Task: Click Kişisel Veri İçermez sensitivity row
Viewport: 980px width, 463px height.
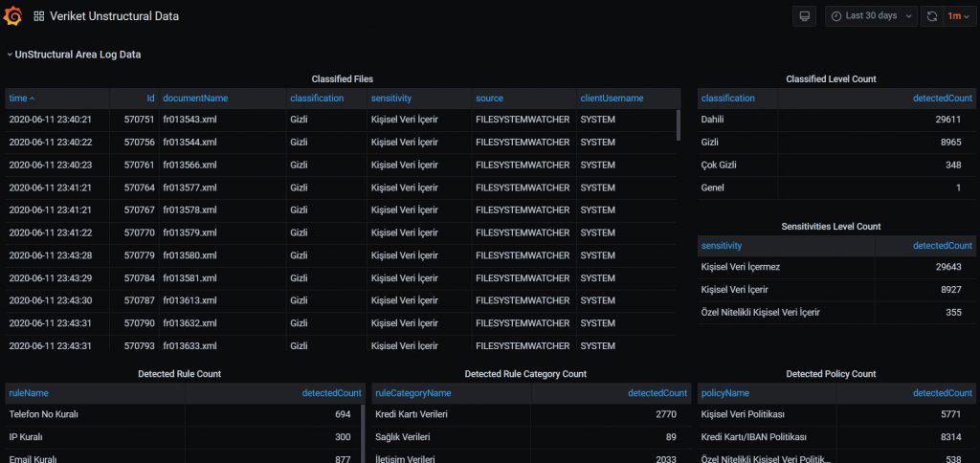Action: pos(836,267)
